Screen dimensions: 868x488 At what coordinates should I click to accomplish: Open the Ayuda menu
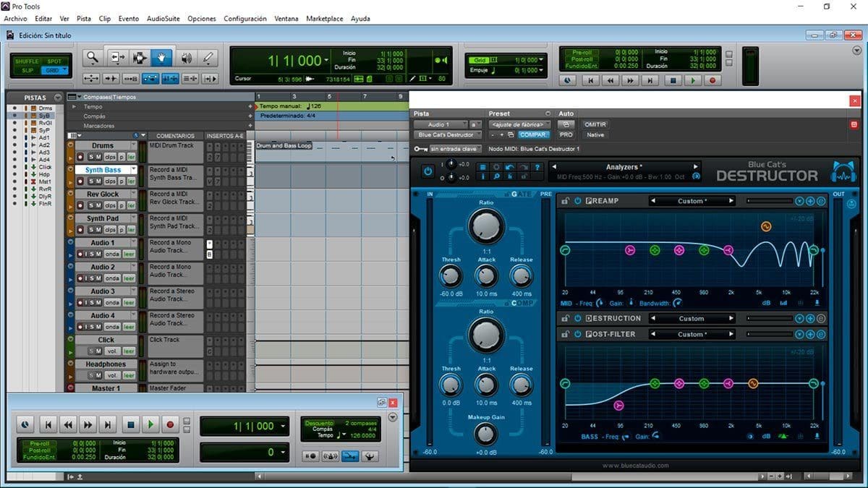point(360,18)
